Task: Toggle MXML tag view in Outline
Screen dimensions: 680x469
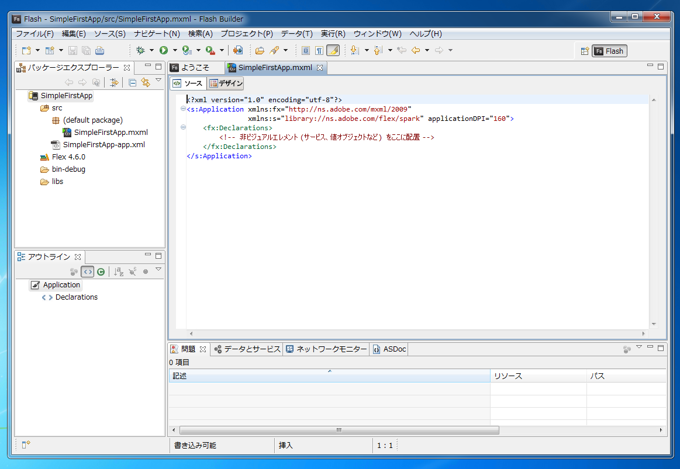Action: pyautogui.click(x=88, y=272)
